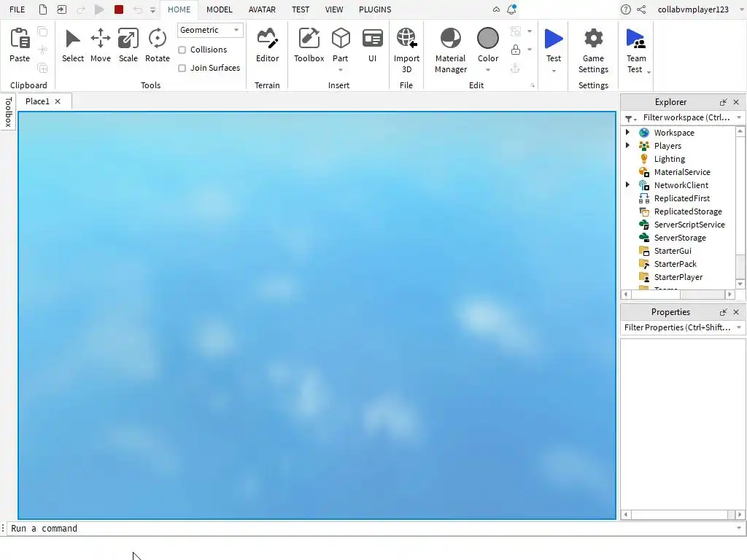Open the Part dropdown arrow
This screenshot has height=560, width=747.
(341, 70)
